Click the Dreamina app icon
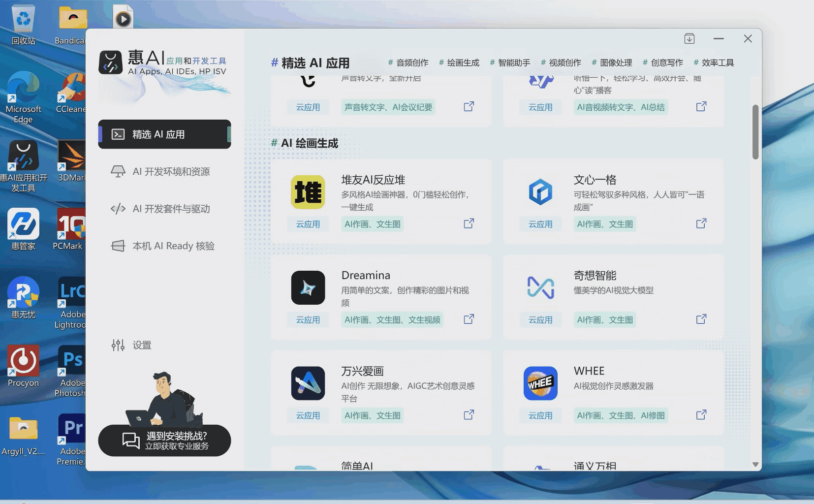This screenshot has height=504, width=814. point(308,287)
